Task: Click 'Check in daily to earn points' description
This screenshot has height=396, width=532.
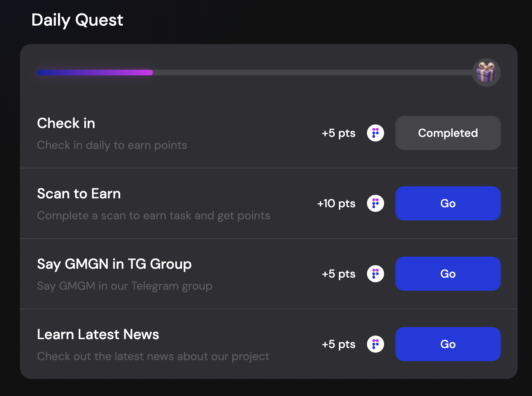Action: point(112,145)
